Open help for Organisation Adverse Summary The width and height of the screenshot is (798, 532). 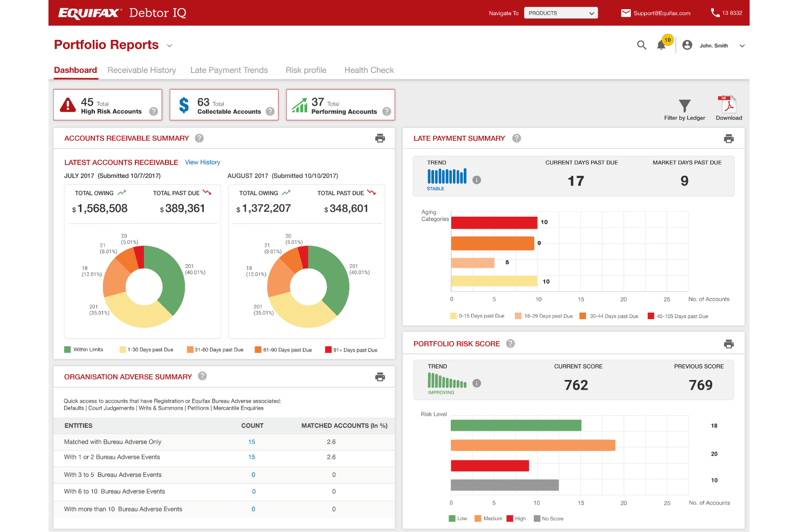pyautogui.click(x=202, y=376)
